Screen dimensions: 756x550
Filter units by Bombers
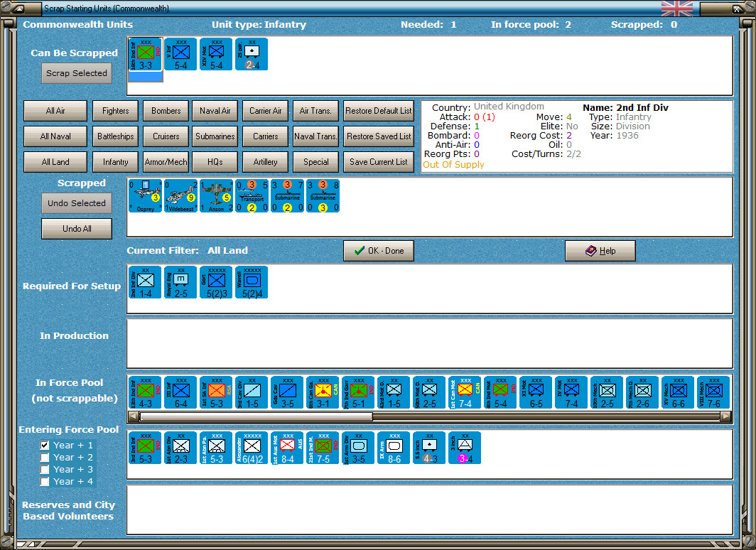pyautogui.click(x=166, y=111)
